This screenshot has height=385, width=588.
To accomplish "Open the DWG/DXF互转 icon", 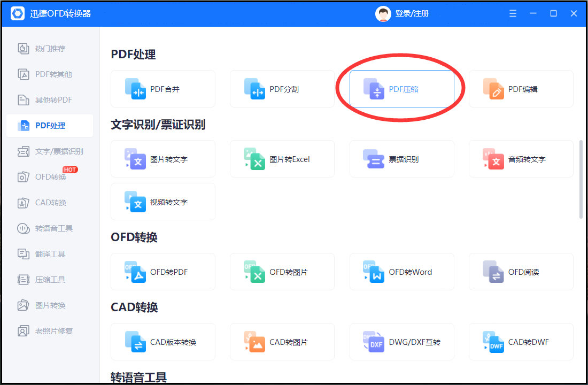I will 374,342.
